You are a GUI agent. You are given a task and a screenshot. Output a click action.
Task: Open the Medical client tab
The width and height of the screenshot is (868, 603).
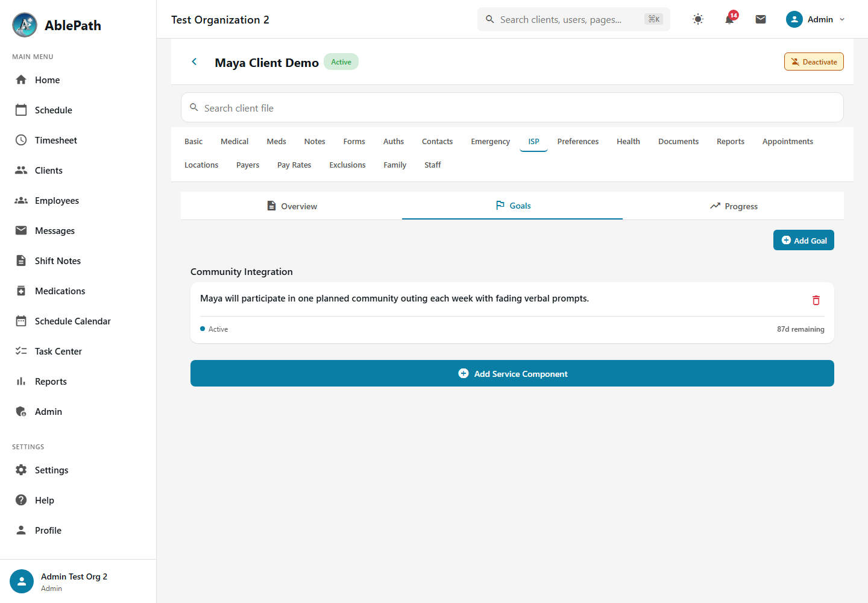coord(234,141)
